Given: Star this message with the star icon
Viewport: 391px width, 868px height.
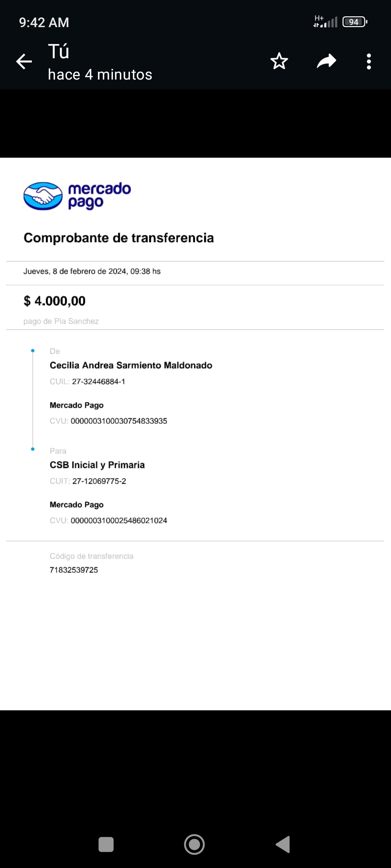Looking at the screenshot, I should (279, 61).
